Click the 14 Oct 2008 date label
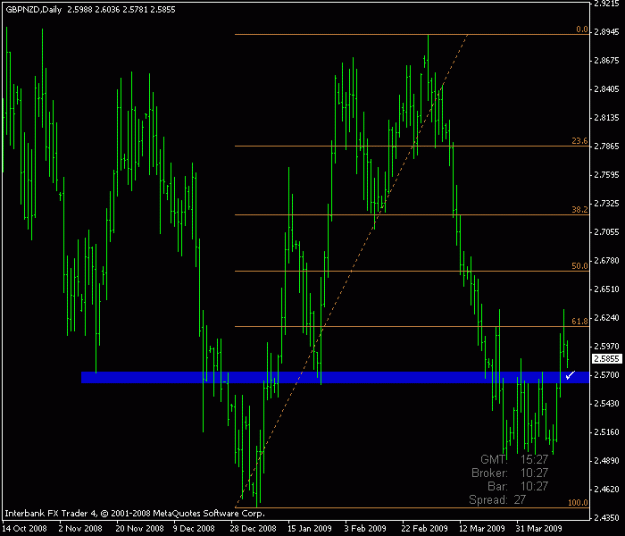This screenshot has height=536, width=625. click(26, 529)
